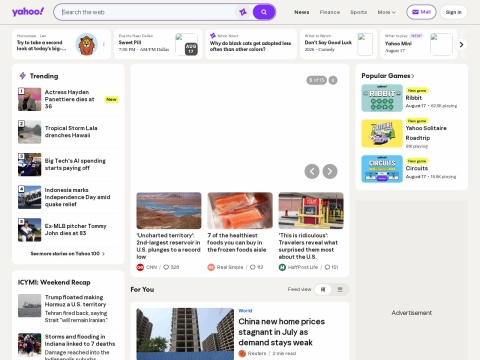Screen dimensions: 480x360
Task: Click the ship thumbnail in Weekend Recap
Action: coord(29,306)
